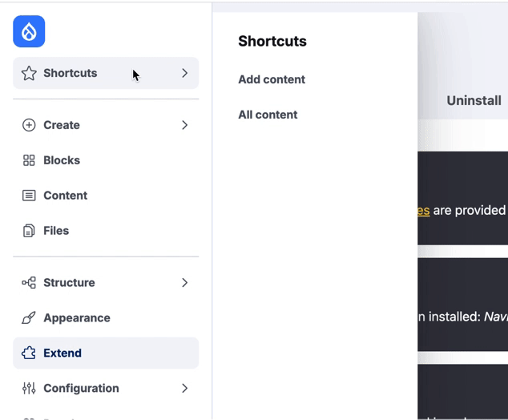Open All content shortcut link
The image size is (508, 420).
coord(268,115)
